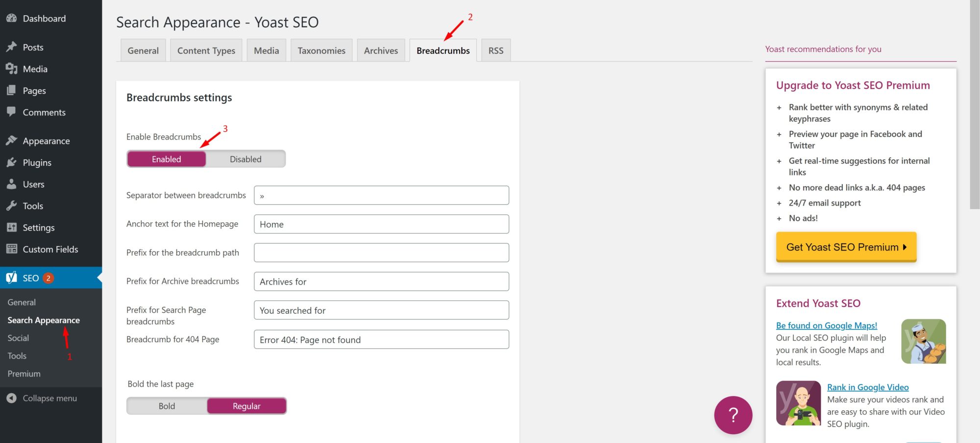
Task: Click the page vertical scrollbar
Action: pos(975,105)
